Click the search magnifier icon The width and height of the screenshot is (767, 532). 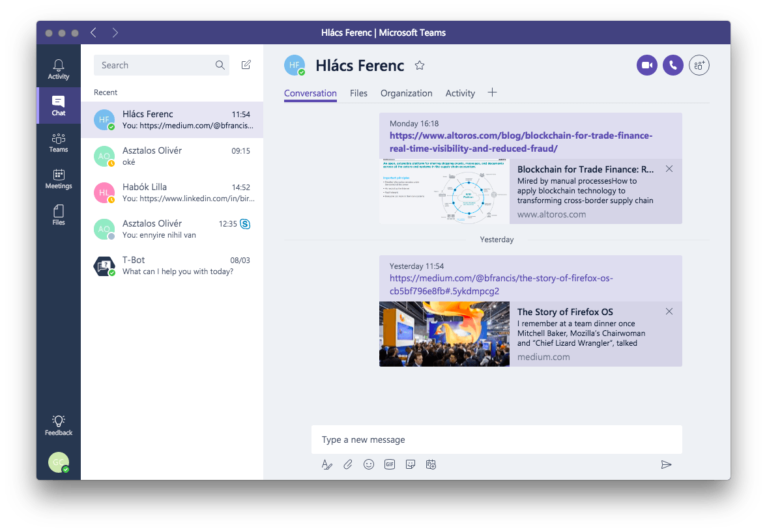pos(220,65)
